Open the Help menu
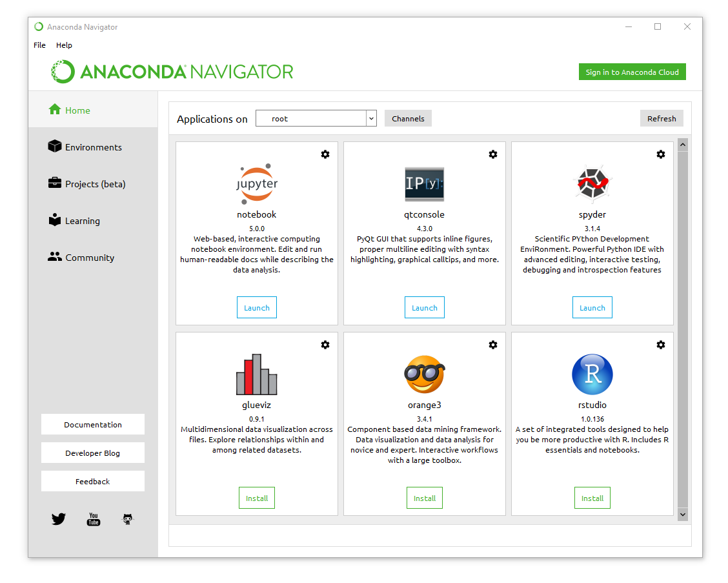The width and height of the screenshot is (728, 583). [64, 45]
